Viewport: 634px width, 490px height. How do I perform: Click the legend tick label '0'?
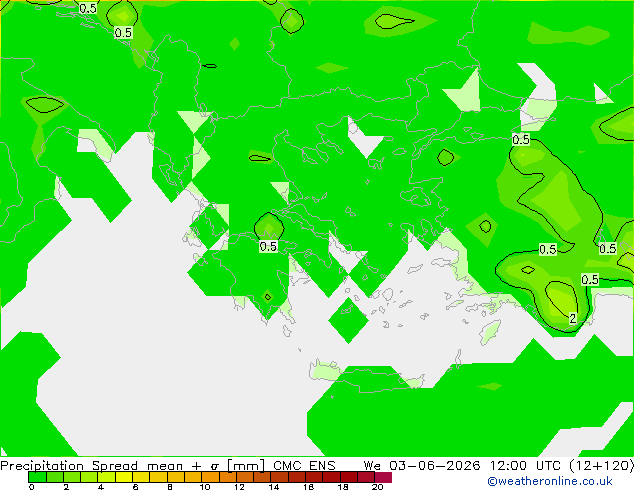pyautogui.click(x=32, y=487)
